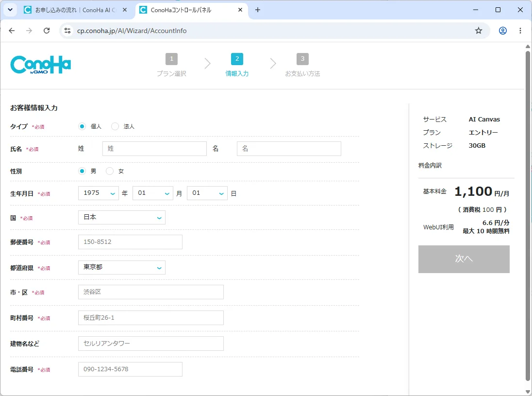Click the 6.6 円/分 WebUI rate
Screen dimensions: 532x396
(496, 223)
